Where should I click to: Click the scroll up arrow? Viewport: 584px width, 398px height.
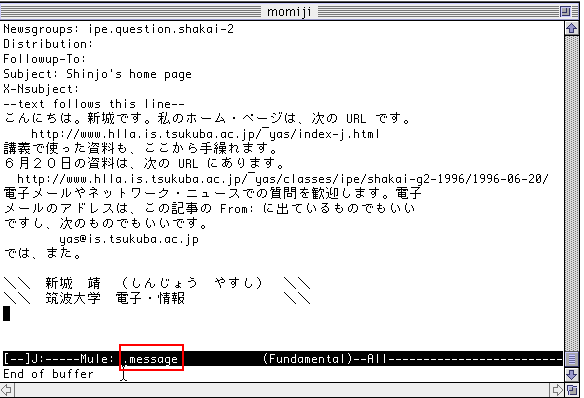pyautogui.click(x=572, y=28)
